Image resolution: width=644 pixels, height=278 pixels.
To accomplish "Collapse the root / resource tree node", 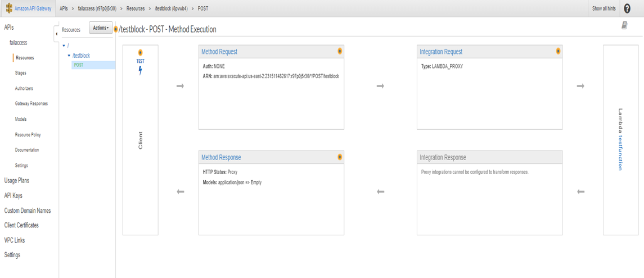I will [x=64, y=45].
